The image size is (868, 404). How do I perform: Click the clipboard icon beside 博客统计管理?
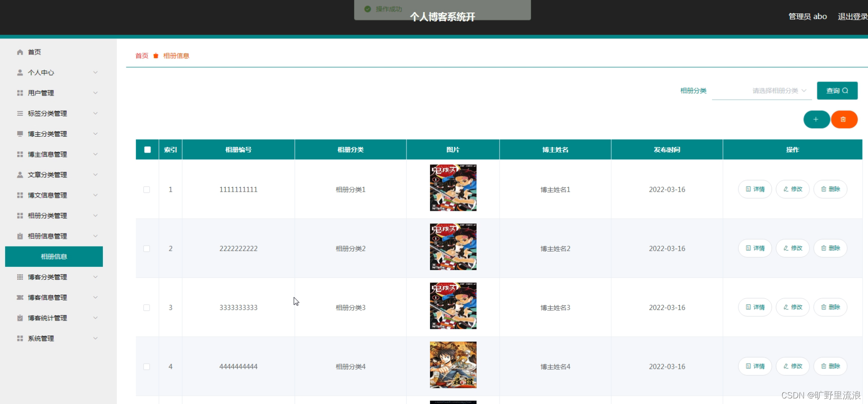pos(20,318)
